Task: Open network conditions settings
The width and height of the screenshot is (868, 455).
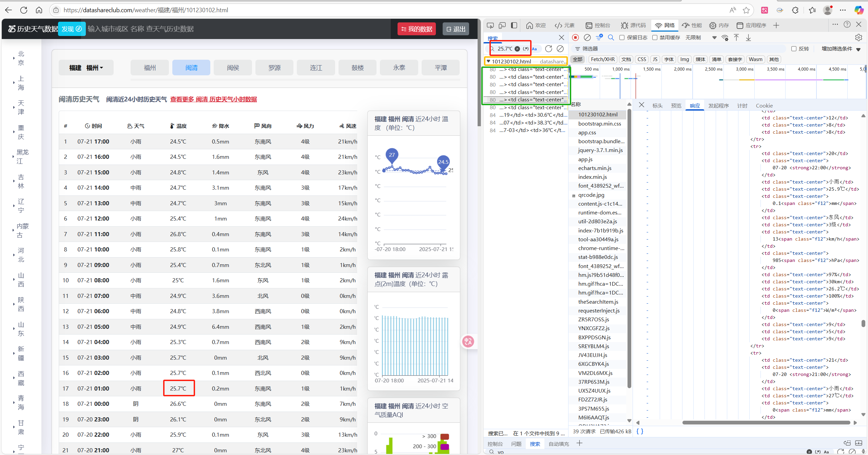Action: (725, 38)
